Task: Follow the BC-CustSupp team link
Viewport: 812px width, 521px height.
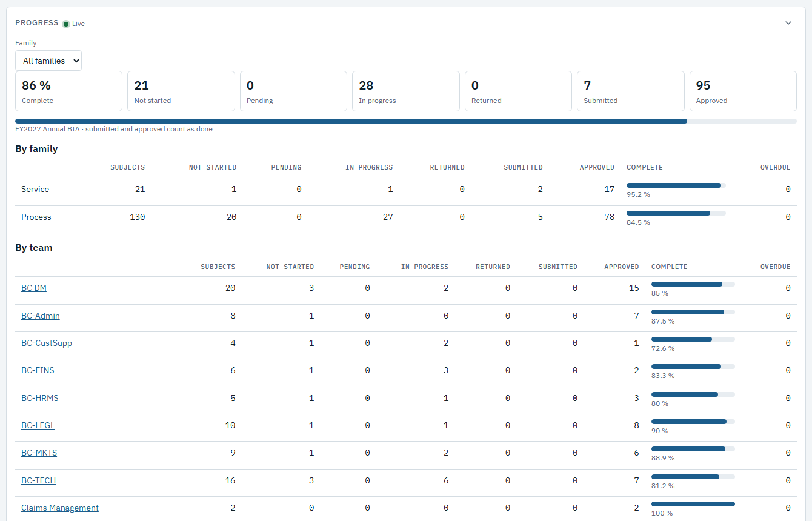Action: pyautogui.click(x=47, y=343)
